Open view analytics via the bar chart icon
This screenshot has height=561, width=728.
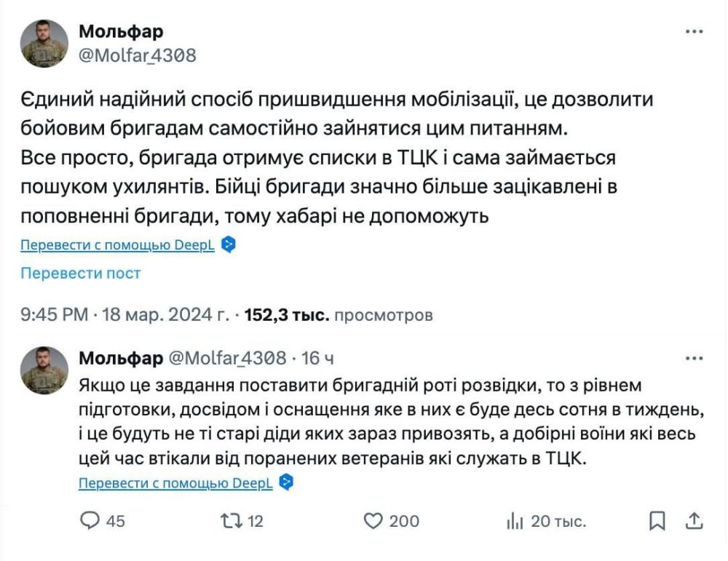(515, 521)
